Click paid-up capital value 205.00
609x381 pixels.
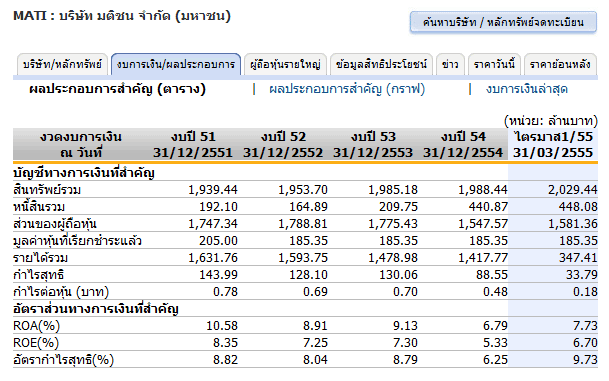pyautogui.click(x=218, y=241)
